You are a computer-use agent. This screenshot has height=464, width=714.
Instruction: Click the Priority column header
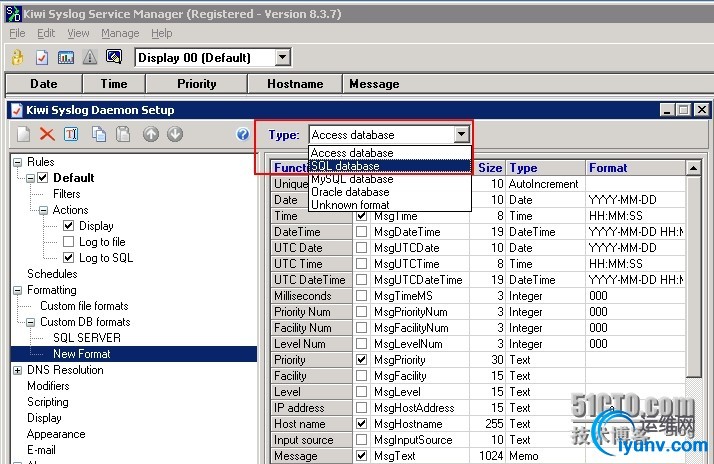[197, 84]
